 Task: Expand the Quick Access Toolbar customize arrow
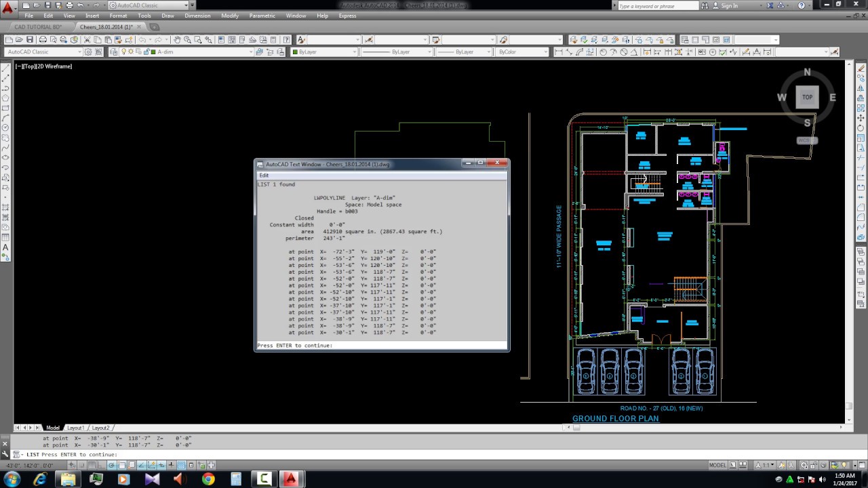point(193,5)
